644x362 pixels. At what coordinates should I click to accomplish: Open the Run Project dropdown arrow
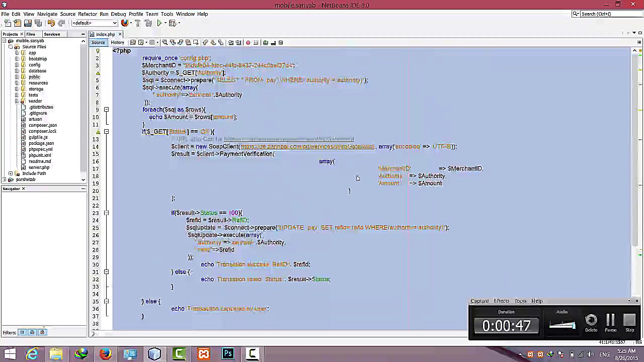(166, 23)
